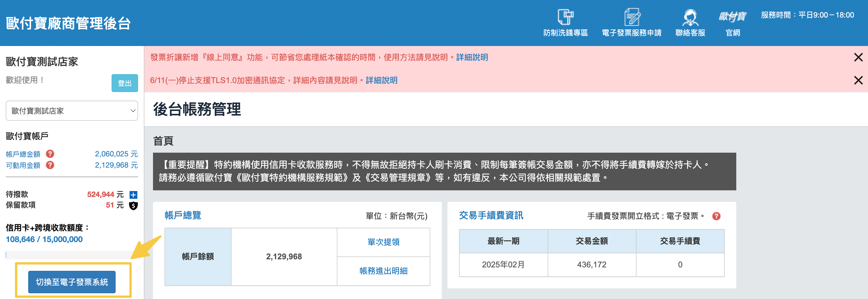Click the 524,944 元 pending payout value
Screen dimensions: 868x299
click(105, 194)
